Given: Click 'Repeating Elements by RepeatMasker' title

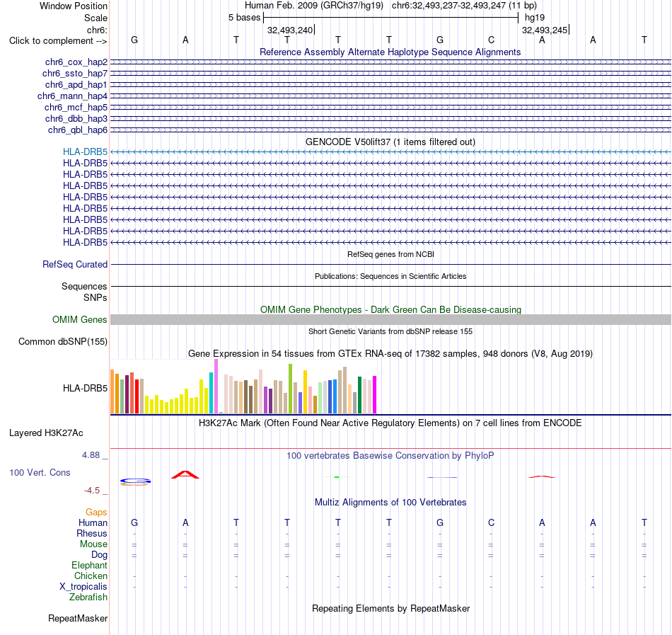Looking at the screenshot, I should (x=390, y=609).
